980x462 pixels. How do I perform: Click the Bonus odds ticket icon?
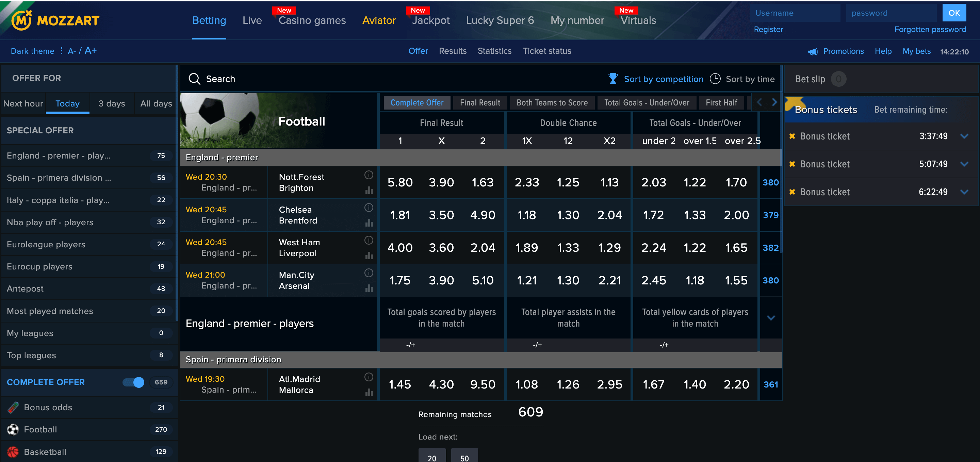[x=13, y=407]
